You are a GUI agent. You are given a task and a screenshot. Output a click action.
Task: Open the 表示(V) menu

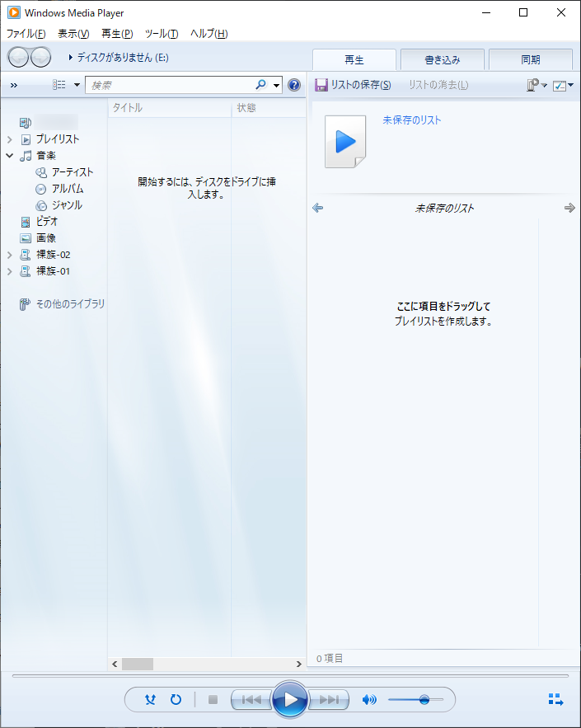[x=73, y=34]
